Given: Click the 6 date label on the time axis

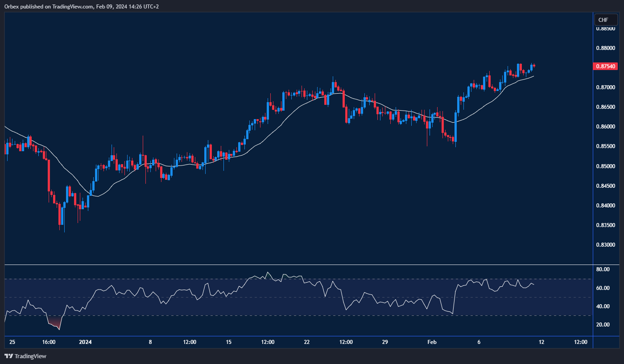Looking at the screenshot, I should point(479,342).
